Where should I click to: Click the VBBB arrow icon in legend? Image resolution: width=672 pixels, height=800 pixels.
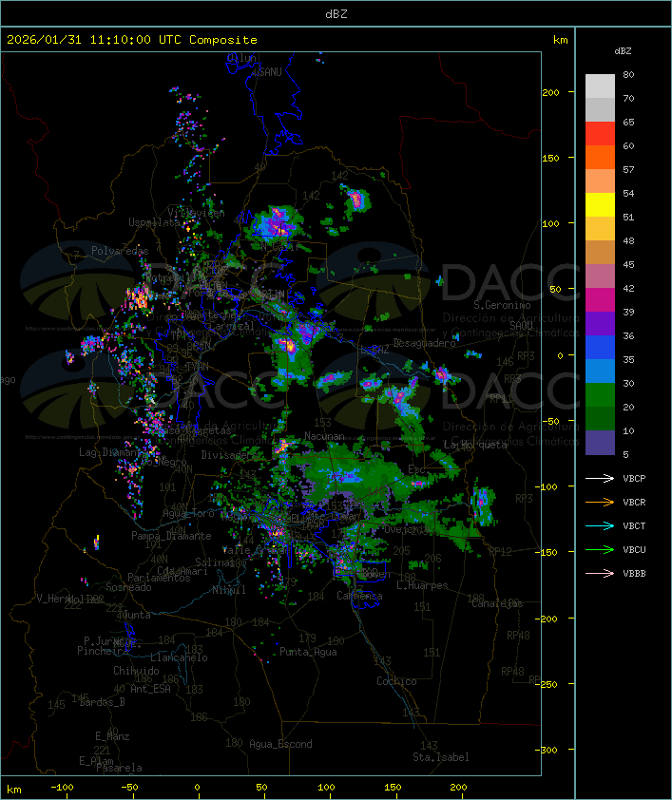600,573
